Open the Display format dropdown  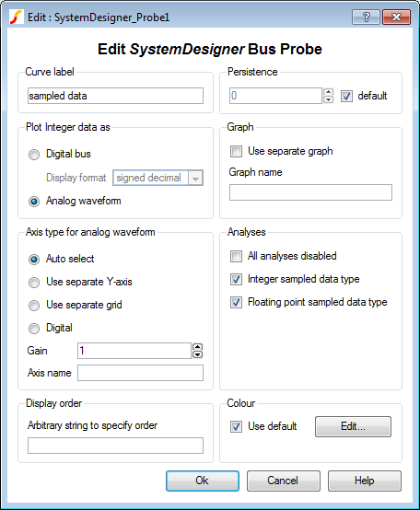pos(195,178)
